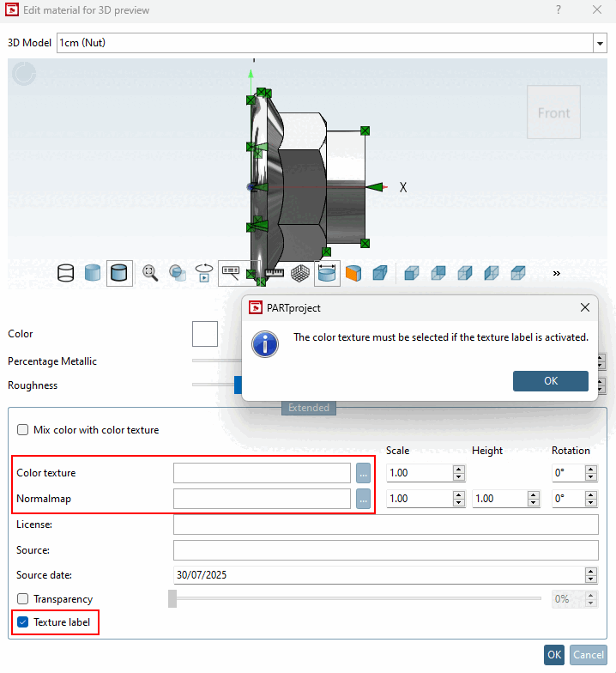Decrease Normalmap height value
This screenshot has width=616, height=673.
[534, 503]
